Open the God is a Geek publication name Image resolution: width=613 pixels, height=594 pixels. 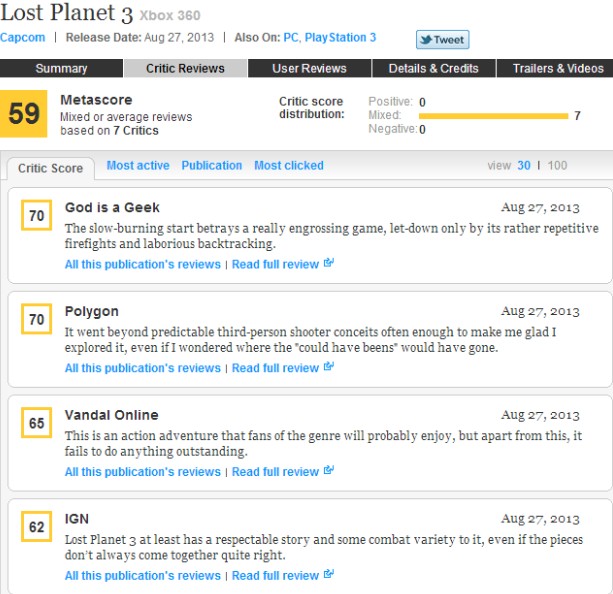tap(112, 208)
